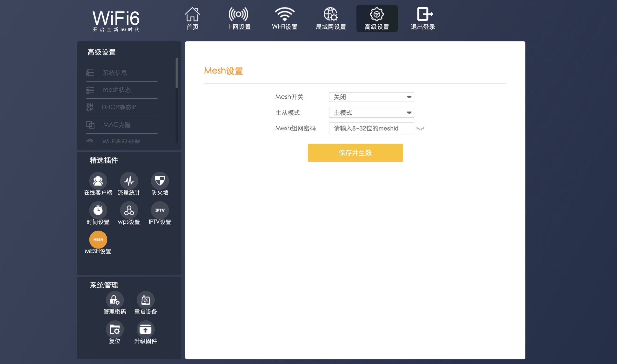The image size is (617, 364).
Task: Open admin password (管理密码) lock icon
Action: point(114,300)
